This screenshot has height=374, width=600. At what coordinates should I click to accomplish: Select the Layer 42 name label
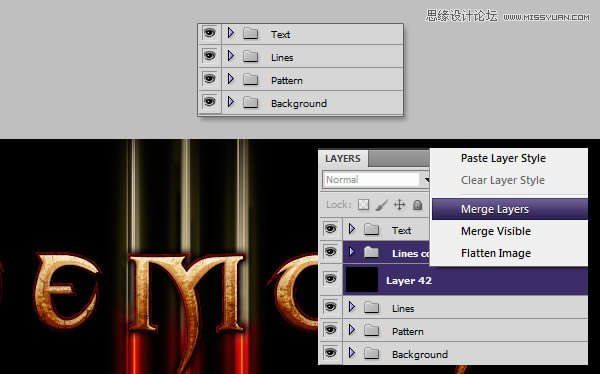click(x=409, y=281)
